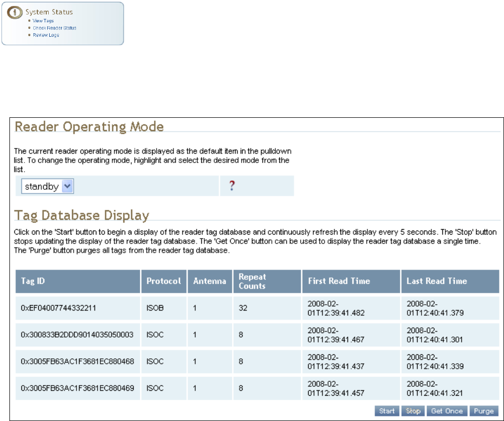
Task: Click the Stop button
Action: click(x=413, y=411)
